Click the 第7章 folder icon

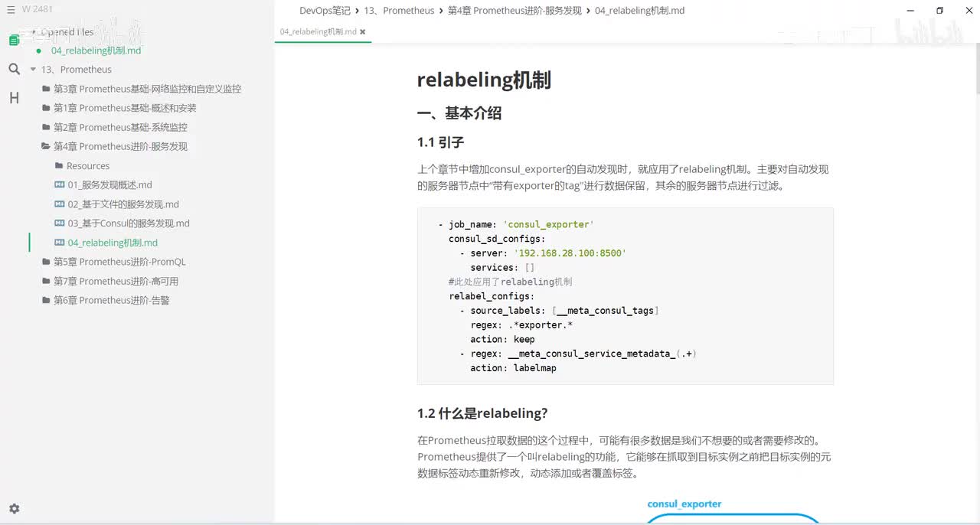pyautogui.click(x=47, y=281)
